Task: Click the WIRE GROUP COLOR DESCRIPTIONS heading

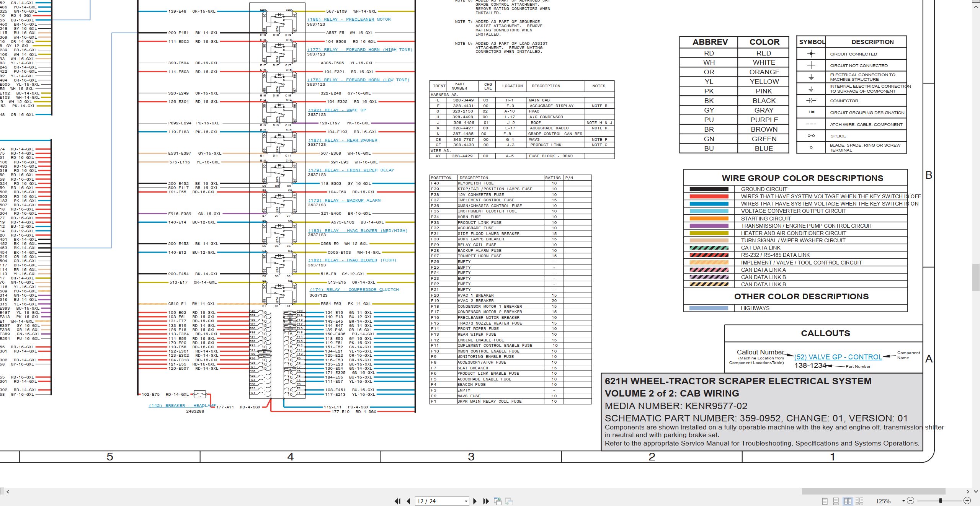Action: click(x=802, y=178)
